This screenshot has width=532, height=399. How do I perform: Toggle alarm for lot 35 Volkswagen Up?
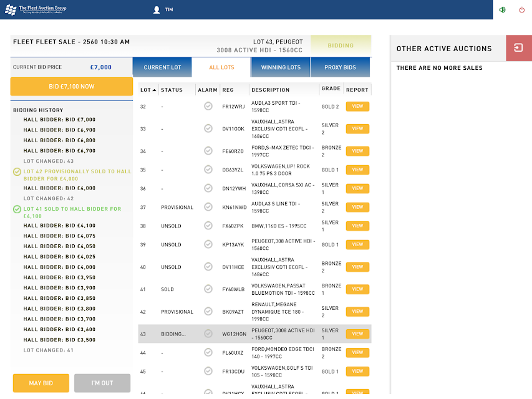[x=208, y=170]
